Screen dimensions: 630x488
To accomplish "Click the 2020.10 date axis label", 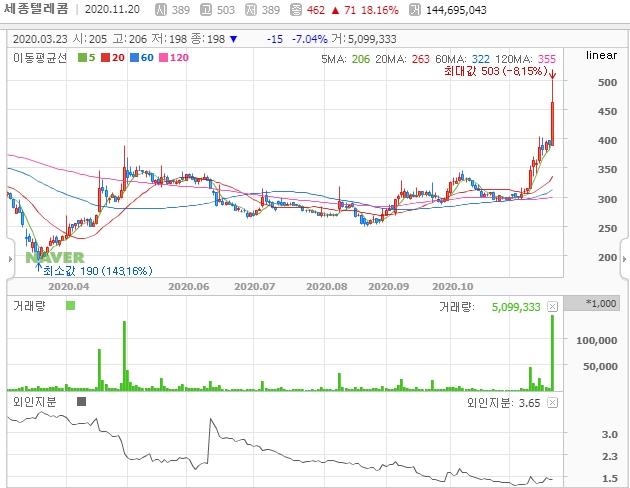I will coord(453,287).
